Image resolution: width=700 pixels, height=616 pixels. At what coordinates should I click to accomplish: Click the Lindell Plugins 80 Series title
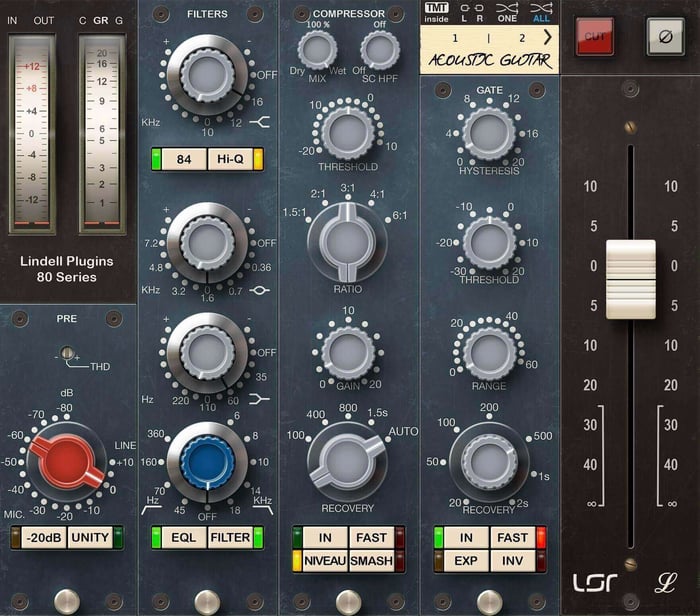[x=67, y=269]
